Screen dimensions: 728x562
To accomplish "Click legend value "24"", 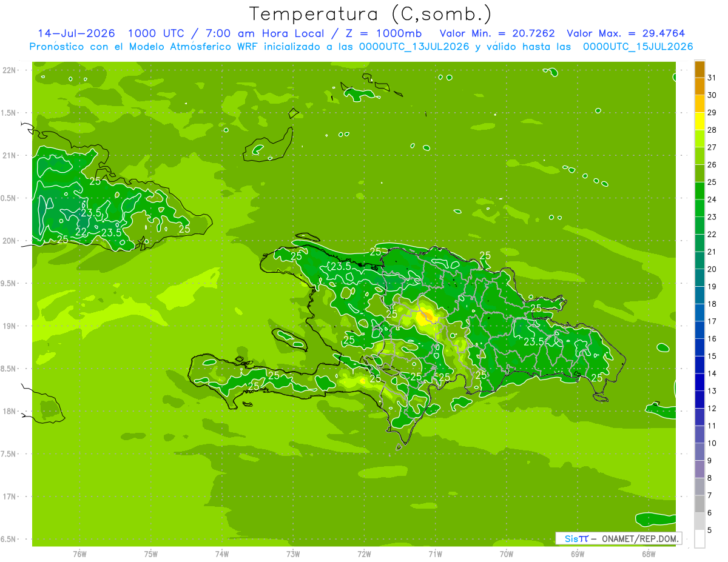I will (x=712, y=199).
